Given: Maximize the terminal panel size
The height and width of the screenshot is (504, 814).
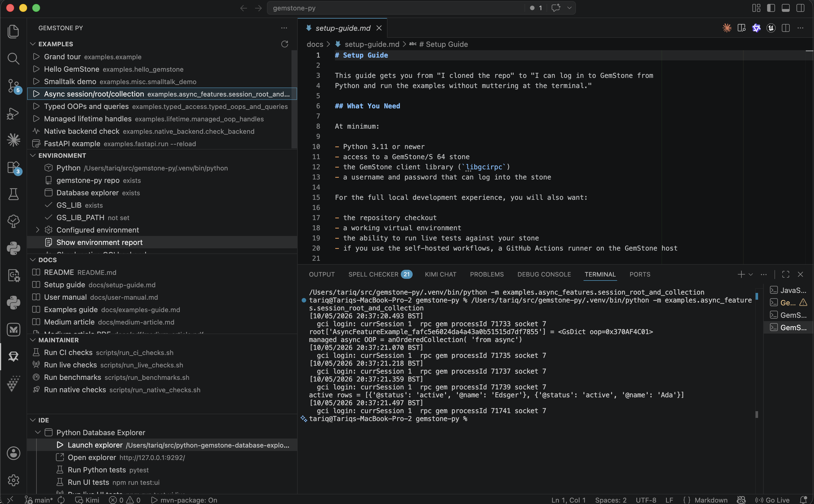Looking at the screenshot, I should click(786, 274).
